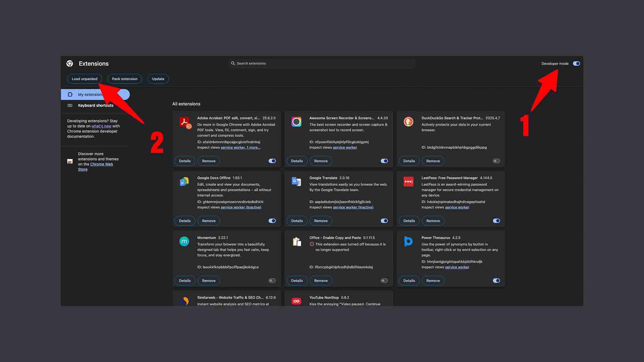Screen dimensions: 644x362
Task: Remove the Power Thesaurus extension
Action: 433,281
